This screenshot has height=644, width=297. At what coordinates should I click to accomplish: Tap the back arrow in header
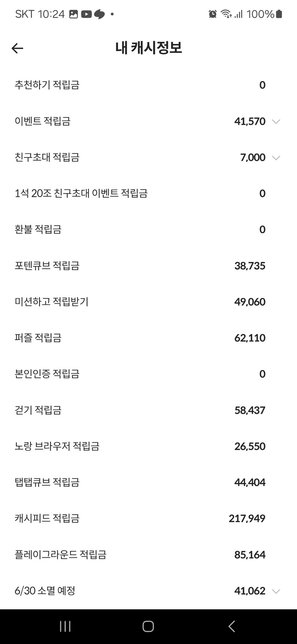tap(17, 48)
